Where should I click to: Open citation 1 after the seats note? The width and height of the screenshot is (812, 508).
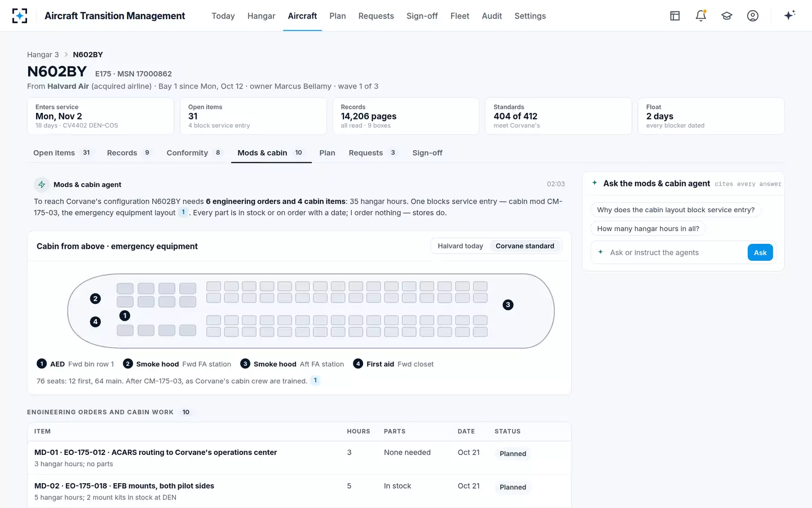pyautogui.click(x=315, y=380)
